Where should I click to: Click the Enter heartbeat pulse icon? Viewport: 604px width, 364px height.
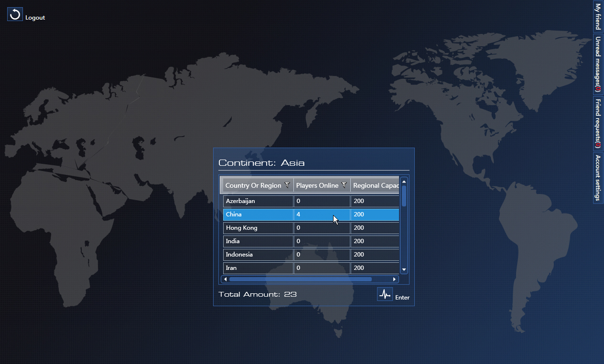(385, 294)
